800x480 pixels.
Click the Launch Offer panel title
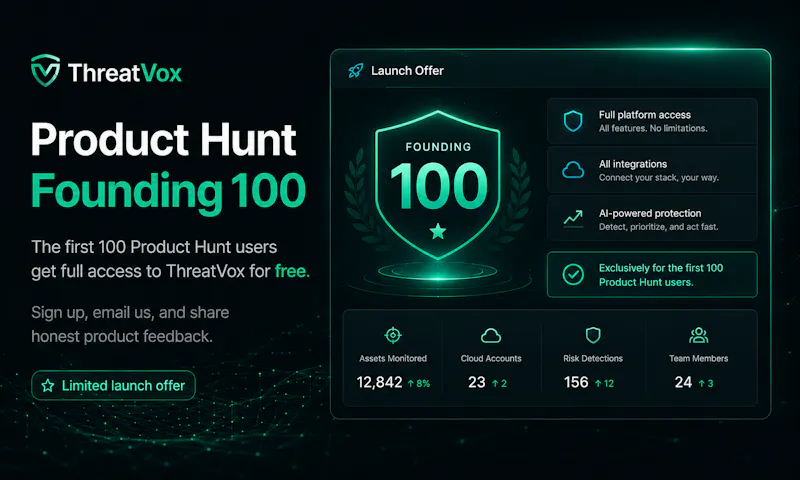(407, 70)
